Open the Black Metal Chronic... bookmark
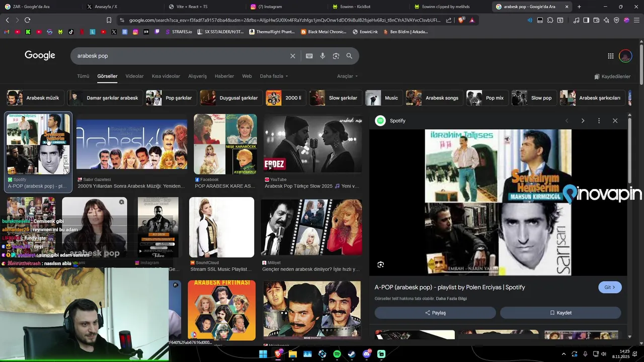The image size is (644, 362). click(x=324, y=32)
